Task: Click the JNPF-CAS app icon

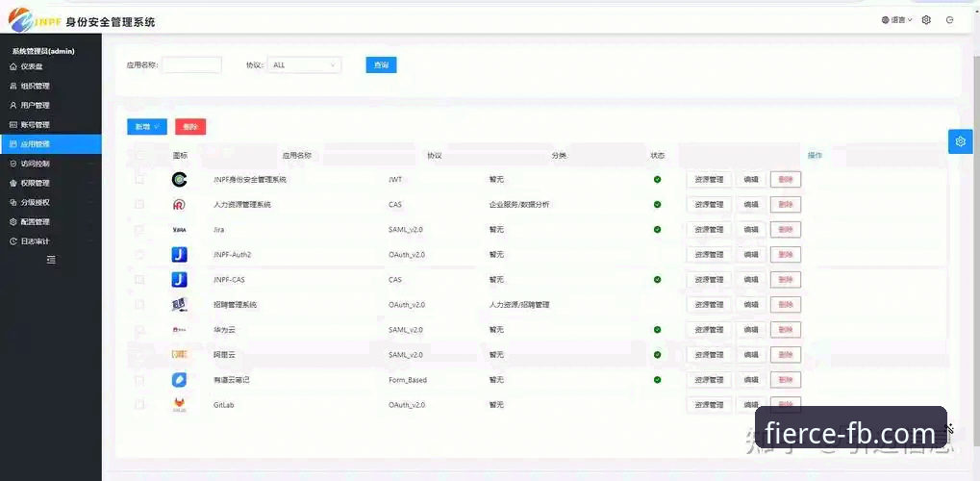Action: pyautogui.click(x=180, y=280)
